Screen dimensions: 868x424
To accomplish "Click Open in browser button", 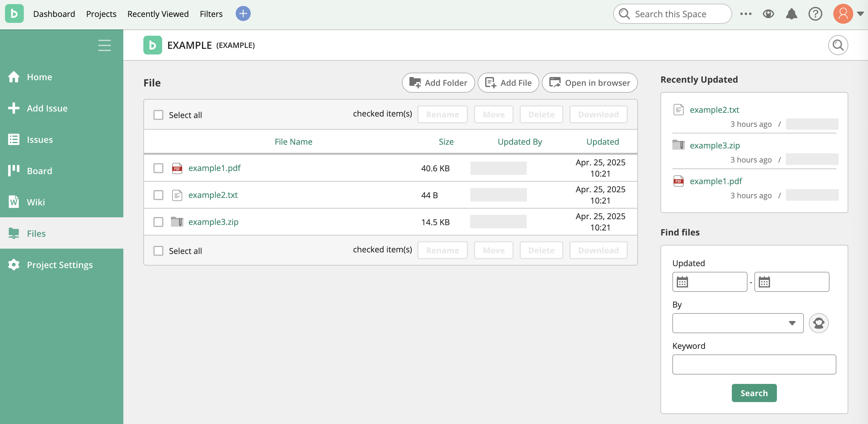I will click(589, 83).
